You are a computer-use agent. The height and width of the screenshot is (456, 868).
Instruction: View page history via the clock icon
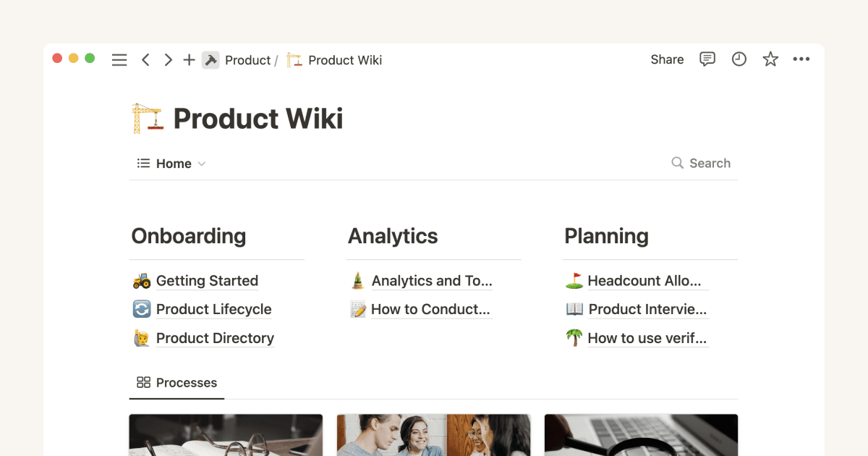tap(739, 59)
